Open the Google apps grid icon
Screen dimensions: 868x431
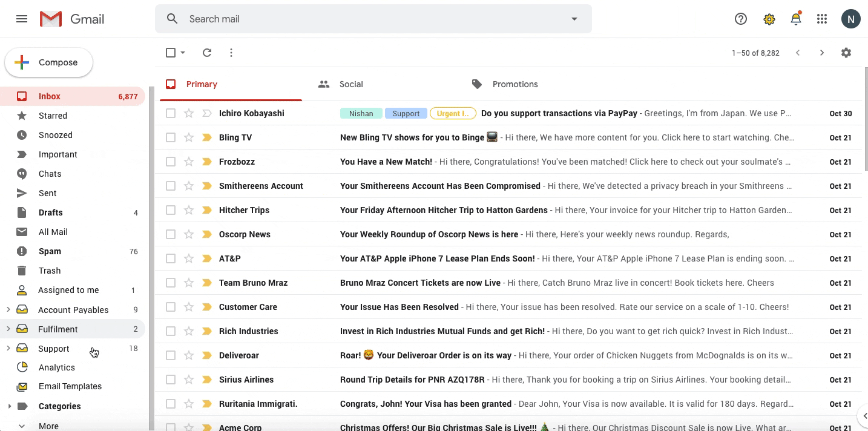pos(822,19)
